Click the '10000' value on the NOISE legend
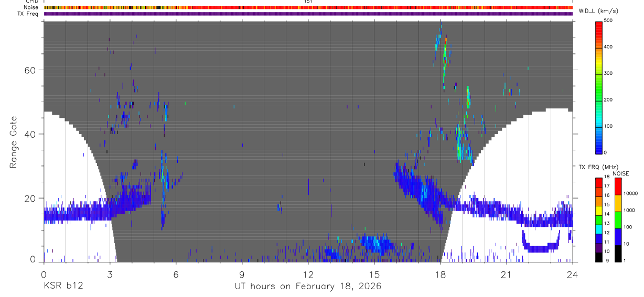 point(630,194)
